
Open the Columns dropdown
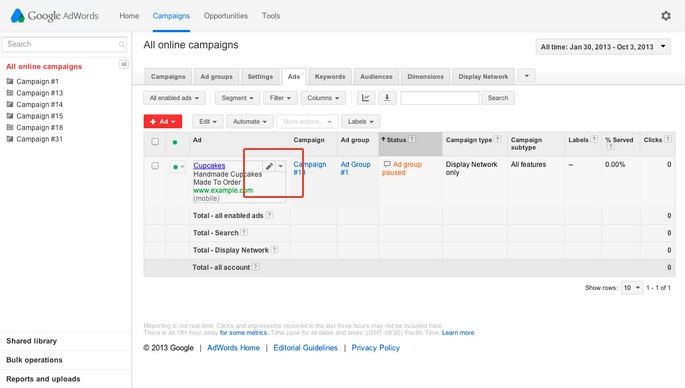pos(323,98)
